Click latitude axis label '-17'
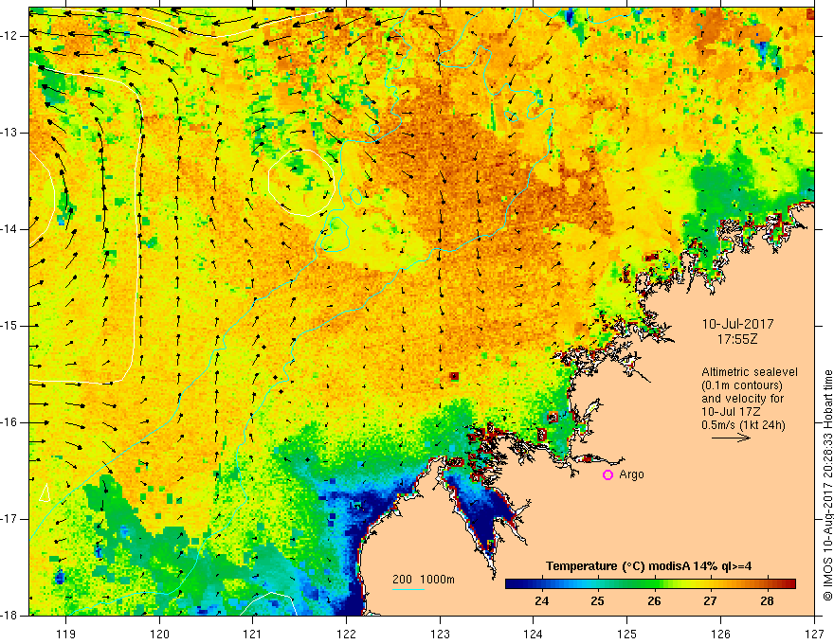Viewport: 834px width, 644px height. pos(10,519)
